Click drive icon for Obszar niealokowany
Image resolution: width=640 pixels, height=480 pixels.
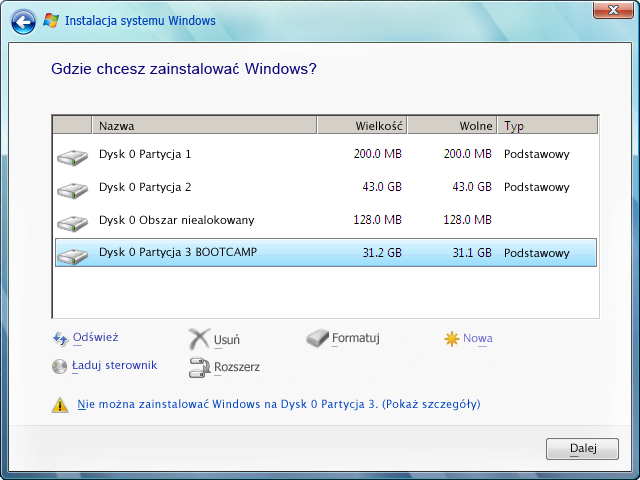tap(72, 223)
